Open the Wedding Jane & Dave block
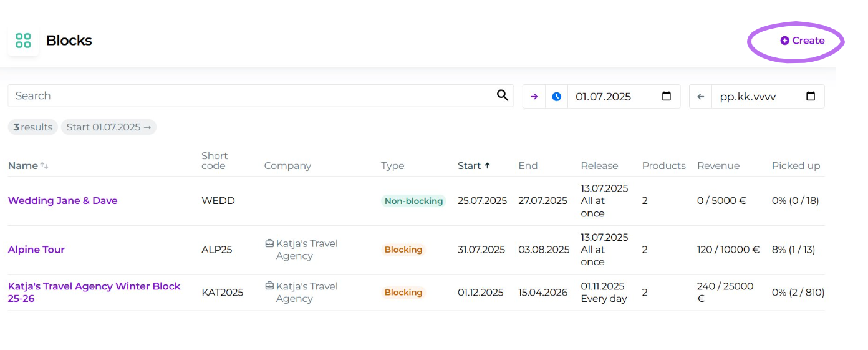Screen dimensions: 868x350 [x=62, y=201]
